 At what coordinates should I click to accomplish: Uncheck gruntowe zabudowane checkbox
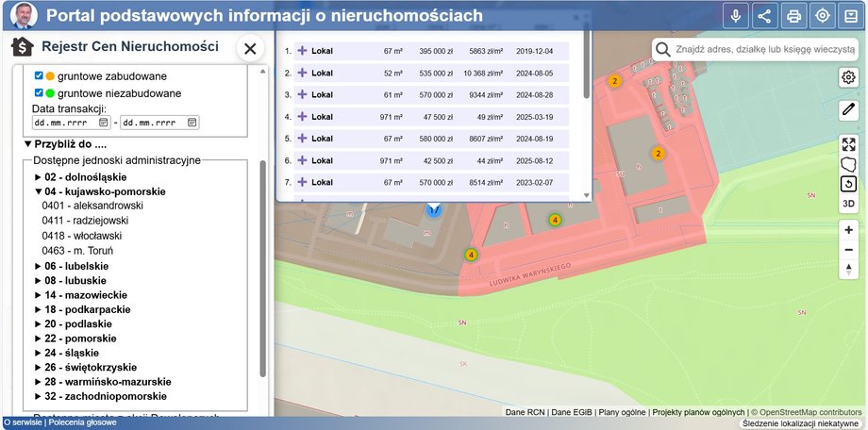[x=39, y=75]
